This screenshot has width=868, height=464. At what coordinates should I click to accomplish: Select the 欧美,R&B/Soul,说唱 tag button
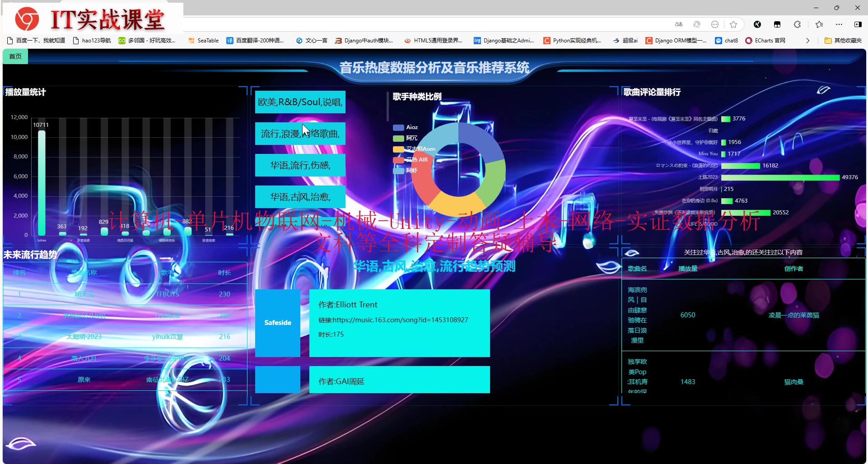[x=300, y=102]
